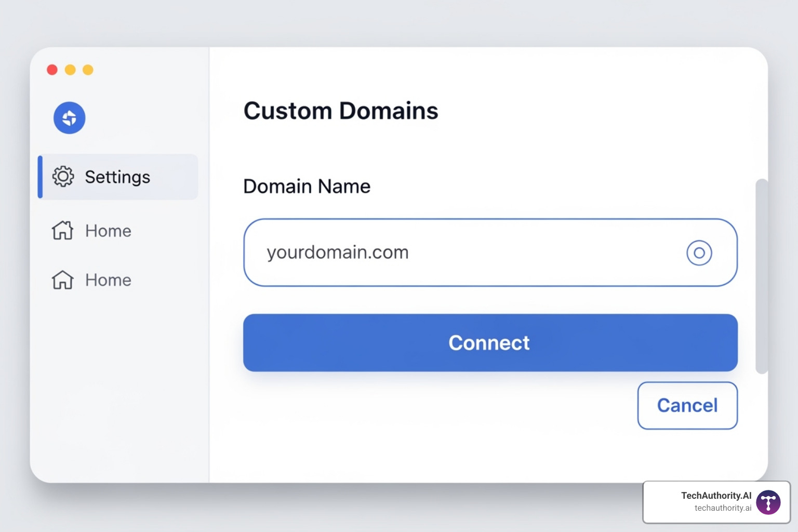Image resolution: width=798 pixels, height=532 pixels.
Task: Select the gear icon next to Settings
Action: coord(63,177)
